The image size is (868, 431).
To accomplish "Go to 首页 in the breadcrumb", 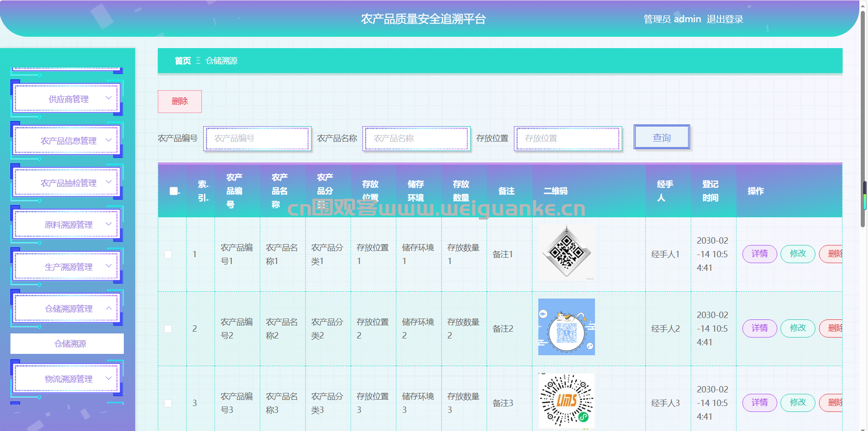I will pyautogui.click(x=183, y=61).
